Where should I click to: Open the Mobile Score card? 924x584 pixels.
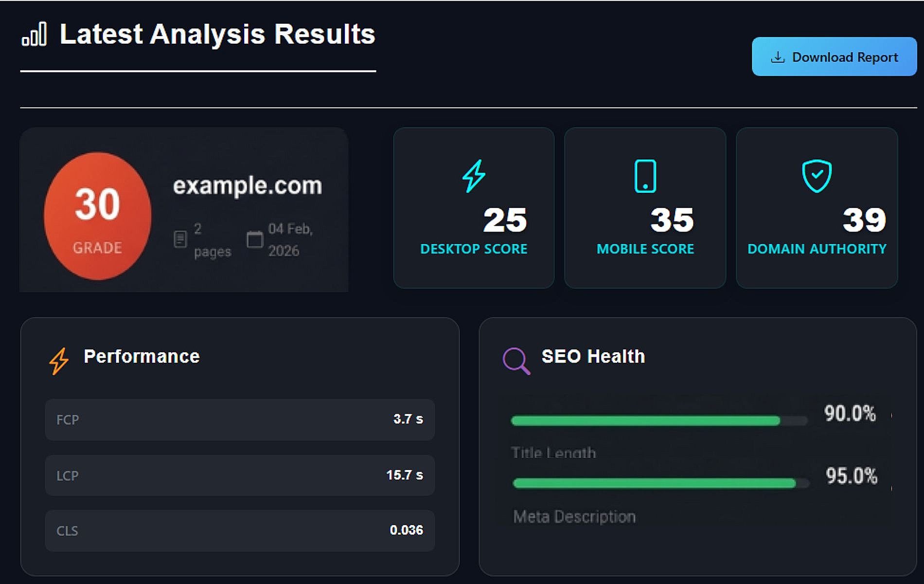coord(645,208)
